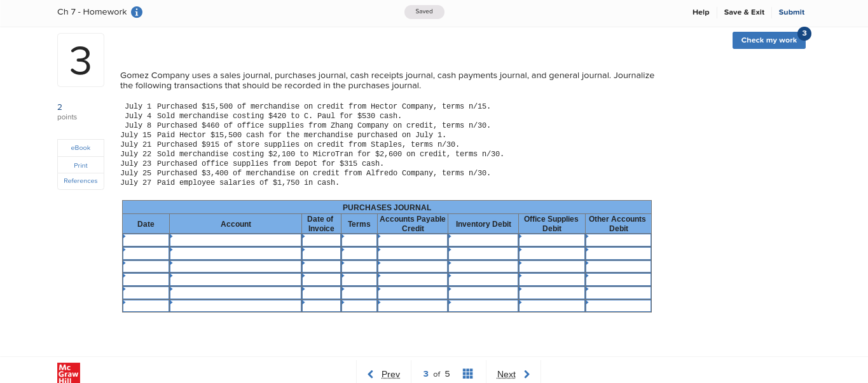
Task: Click the notification badge on Check my work
Action: point(804,32)
